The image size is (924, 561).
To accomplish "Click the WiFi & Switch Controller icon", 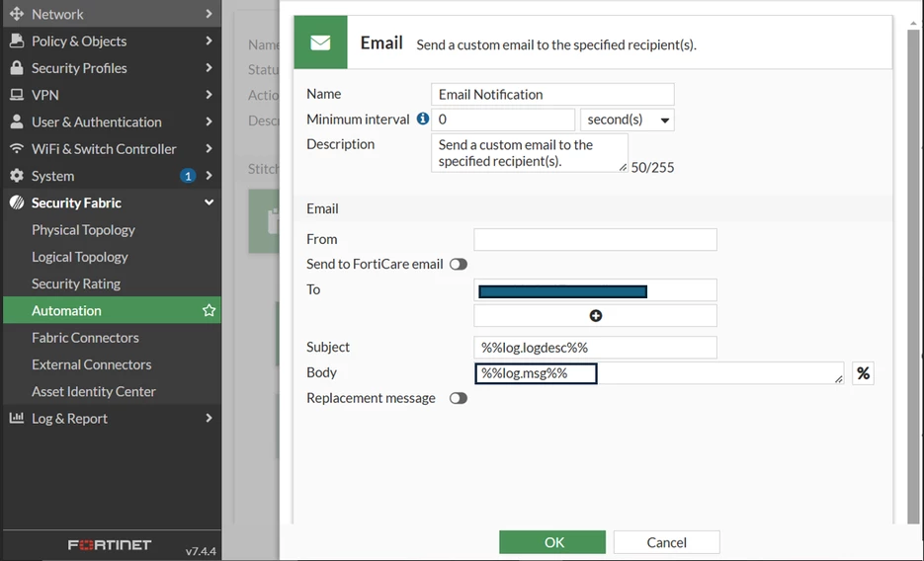I will coord(17,148).
